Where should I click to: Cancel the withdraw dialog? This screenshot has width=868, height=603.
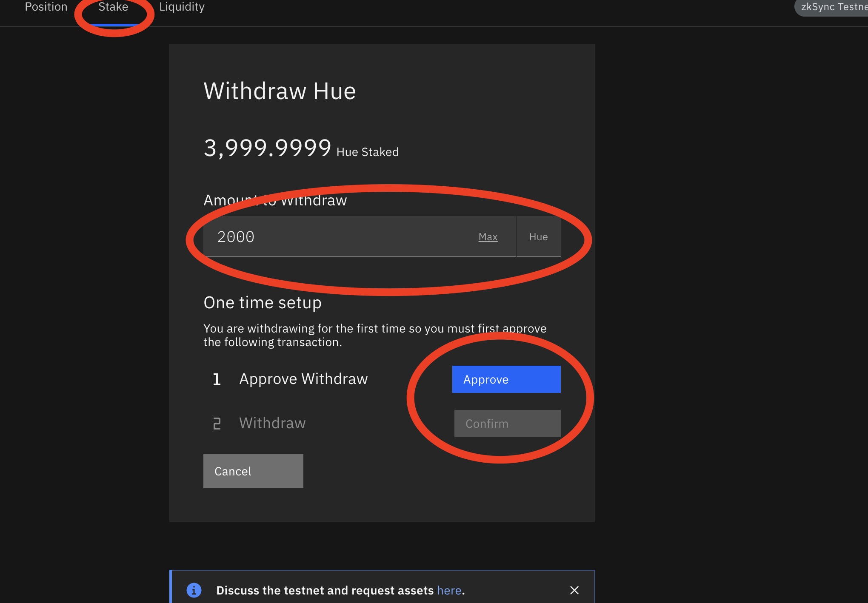pos(253,471)
